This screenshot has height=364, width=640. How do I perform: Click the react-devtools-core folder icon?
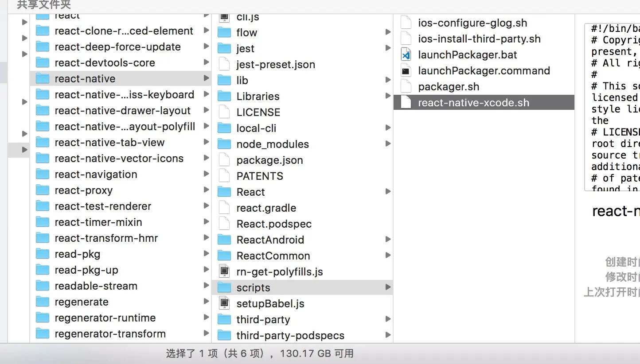tap(43, 63)
